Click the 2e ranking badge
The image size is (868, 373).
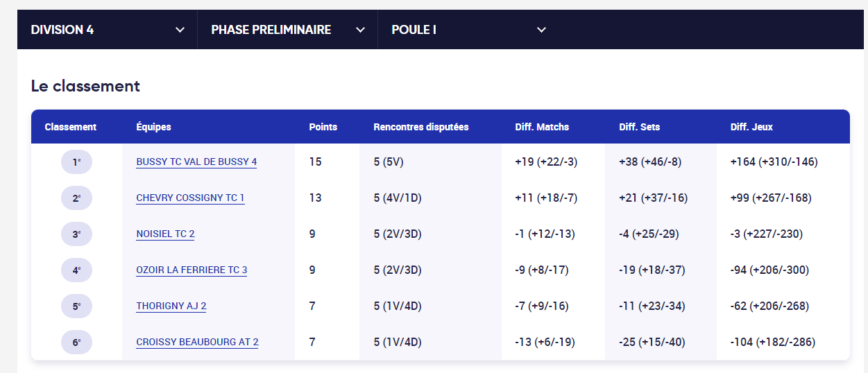(x=76, y=198)
